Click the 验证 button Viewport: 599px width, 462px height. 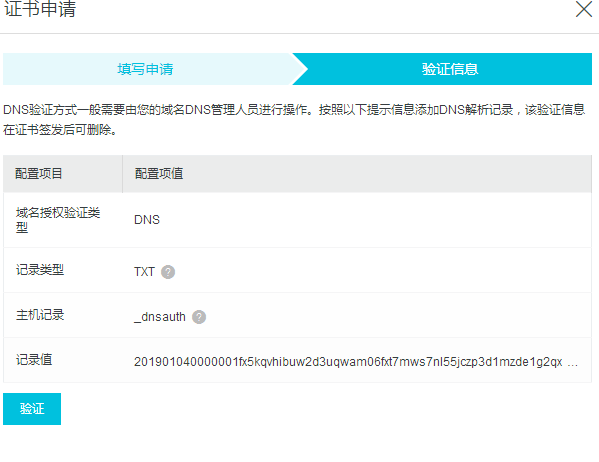click(32, 409)
